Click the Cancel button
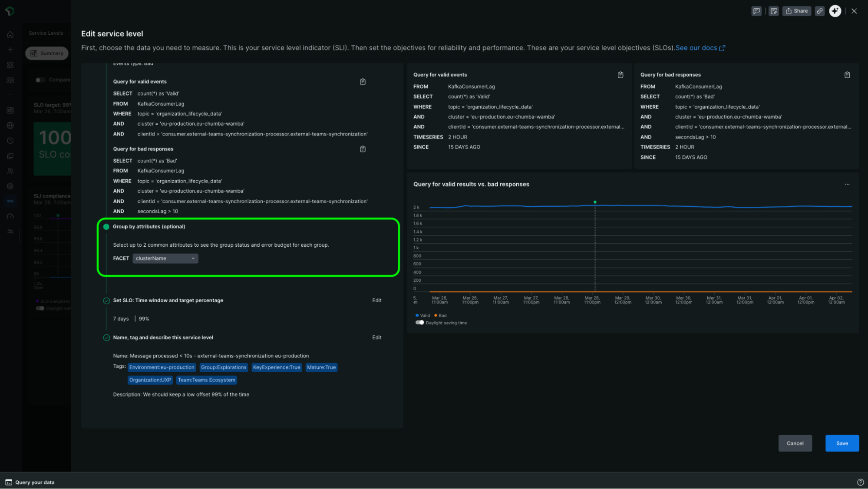This screenshot has width=868, height=489. click(x=795, y=443)
